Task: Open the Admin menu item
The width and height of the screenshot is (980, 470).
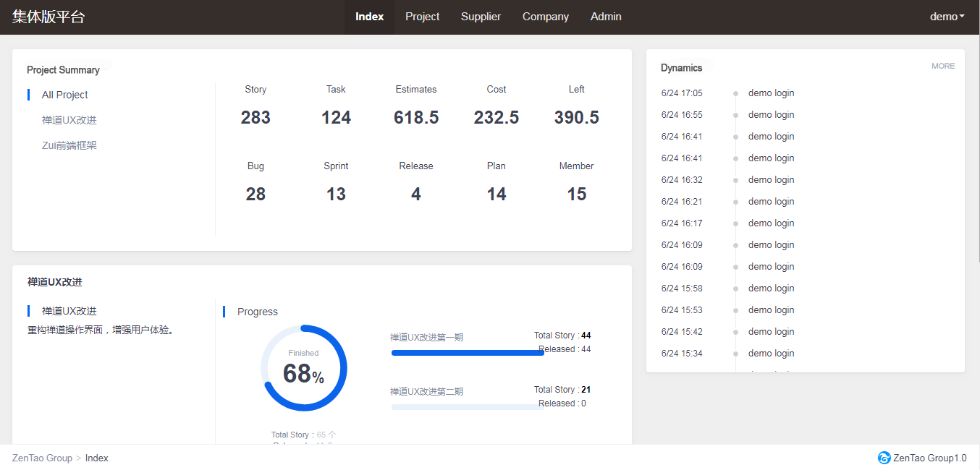Action: [x=606, y=17]
